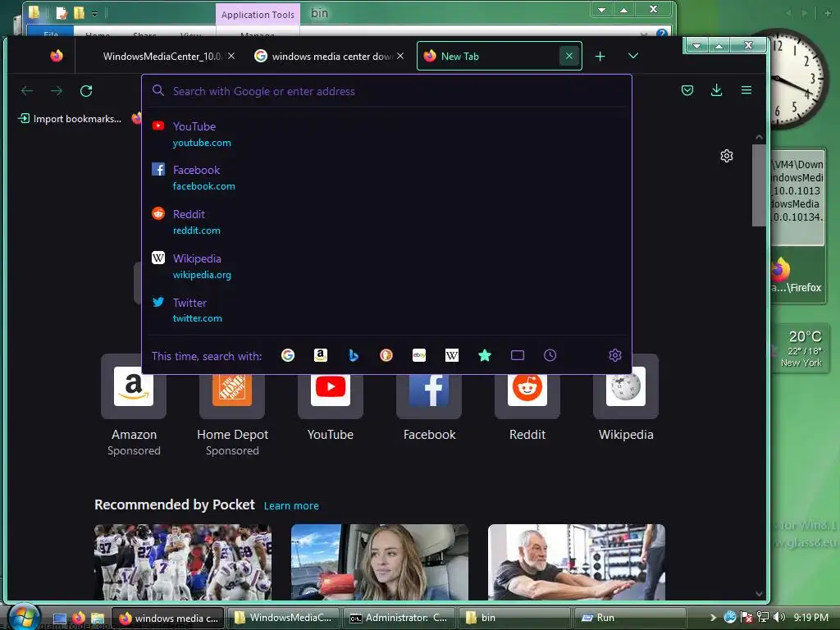Reload the current page
Viewport: 840px width, 630px height.
coord(86,90)
